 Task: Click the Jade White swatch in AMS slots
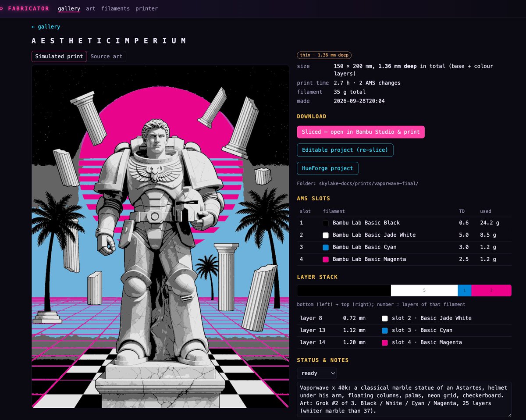[x=326, y=235]
